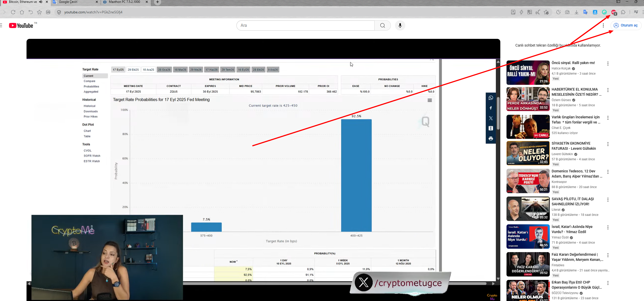
Task: Mute the Bitcoin tab speaker icon
Action: (x=41, y=2)
